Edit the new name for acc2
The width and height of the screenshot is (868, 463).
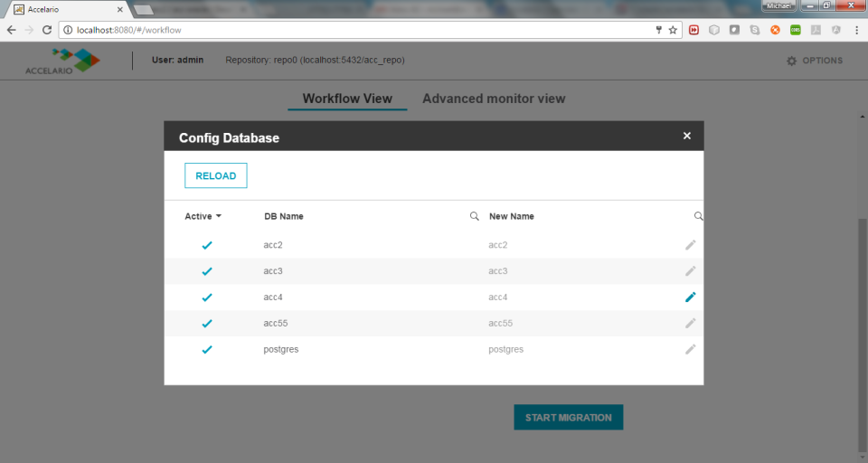[690, 245]
